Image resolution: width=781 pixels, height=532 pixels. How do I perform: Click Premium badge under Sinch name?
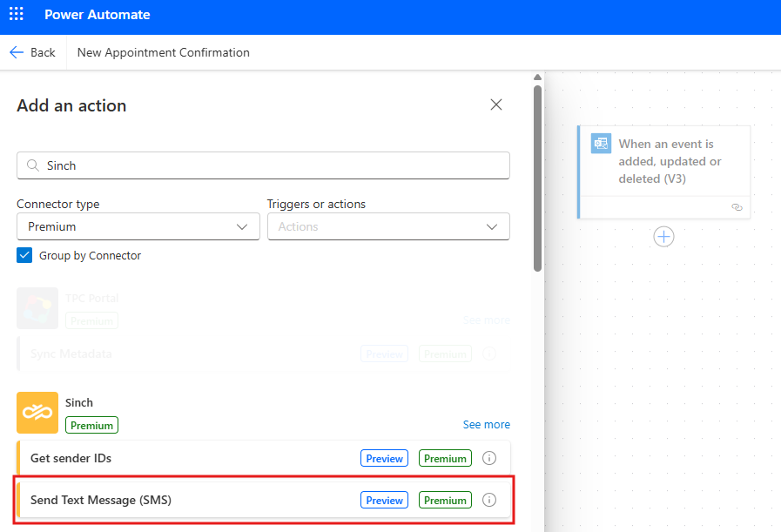click(x=91, y=426)
